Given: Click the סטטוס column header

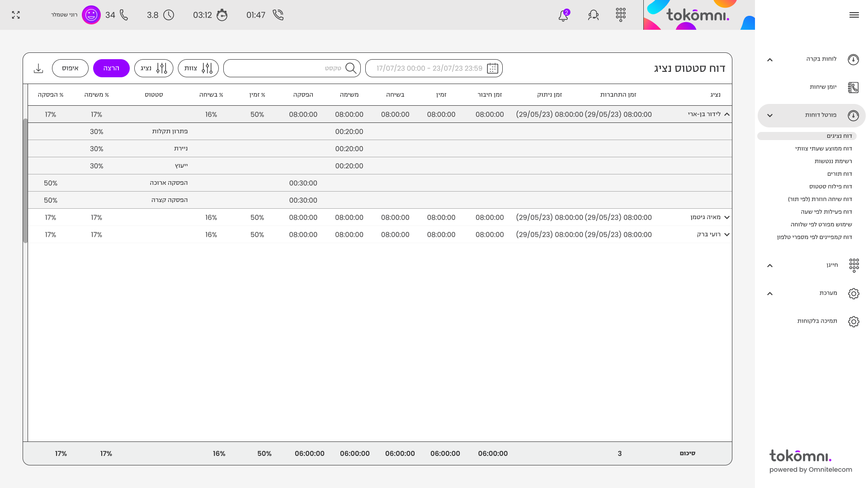Looking at the screenshot, I should [154, 95].
